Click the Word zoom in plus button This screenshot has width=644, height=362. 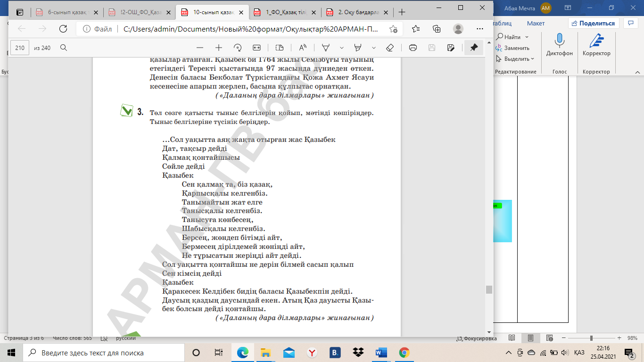pos(619,338)
